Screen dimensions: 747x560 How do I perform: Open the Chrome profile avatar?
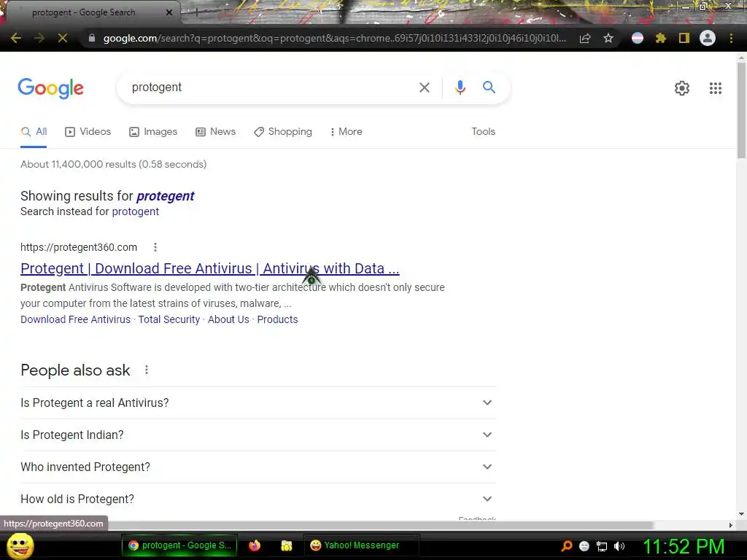(x=708, y=38)
